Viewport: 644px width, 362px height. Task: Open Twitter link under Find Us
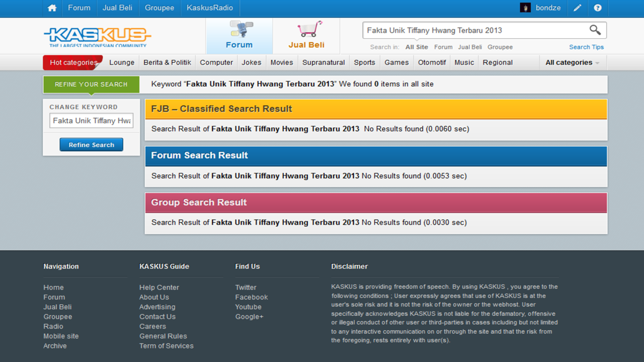246,288
